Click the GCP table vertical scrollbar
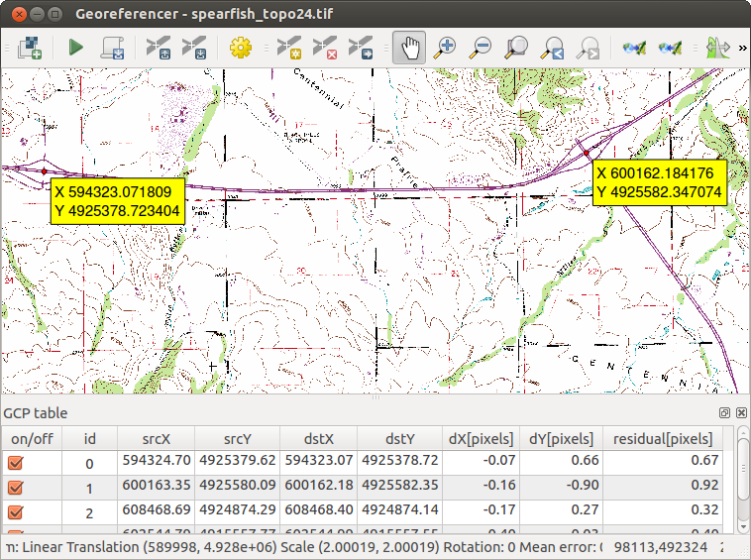This screenshot has width=751, height=560. click(743, 476)
